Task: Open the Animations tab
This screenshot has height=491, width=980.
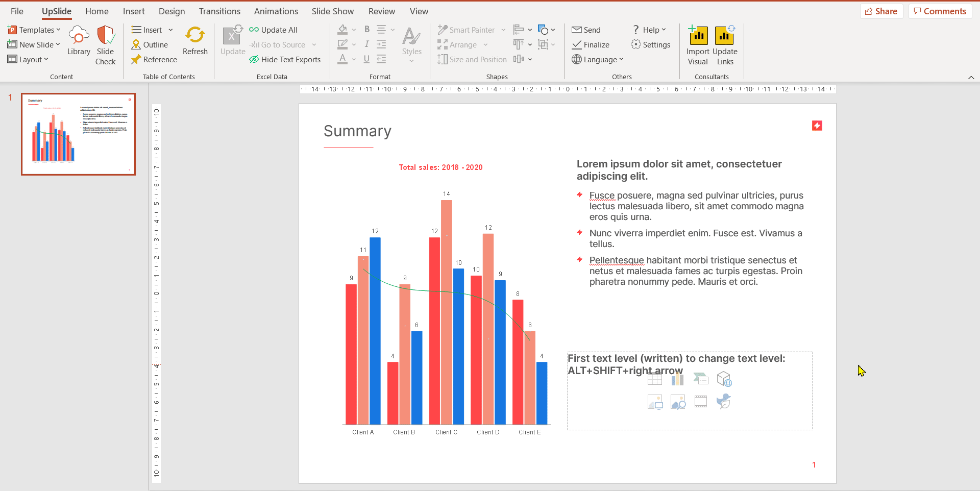Action: click(x=276, y=11)
